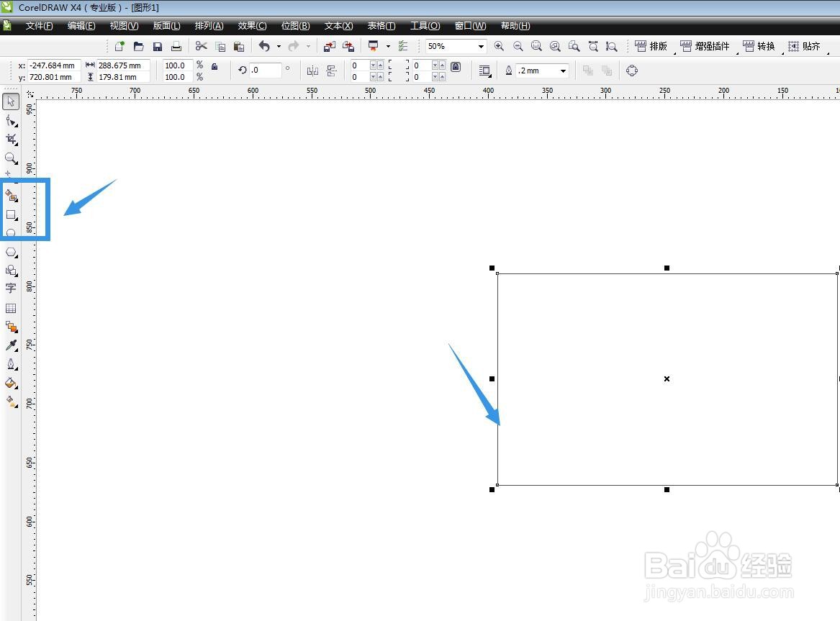Open the 文件(F) menu
Viewport: 840px width, 621px height.
click(x=39, y=26)
